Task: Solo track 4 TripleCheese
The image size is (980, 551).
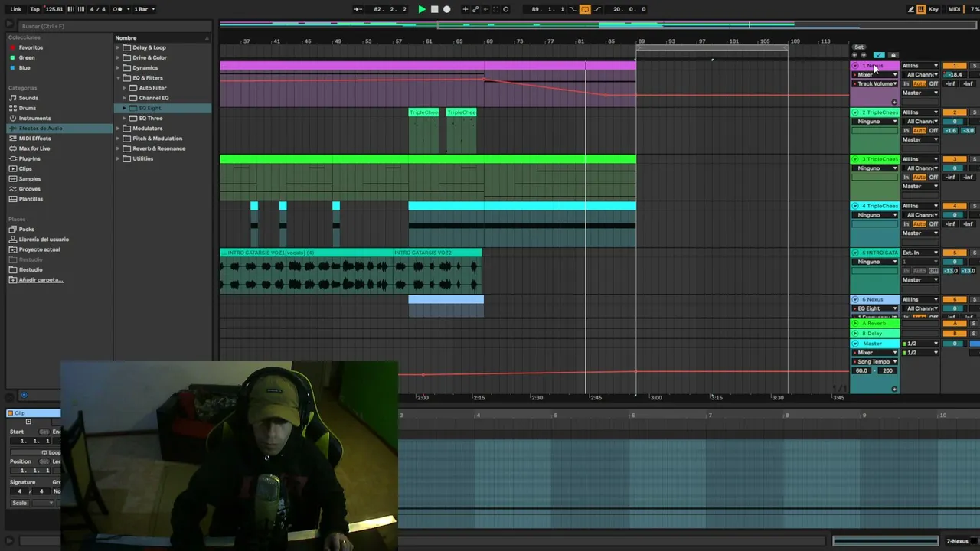Action: pyautogui.click(x=974, y=206)
